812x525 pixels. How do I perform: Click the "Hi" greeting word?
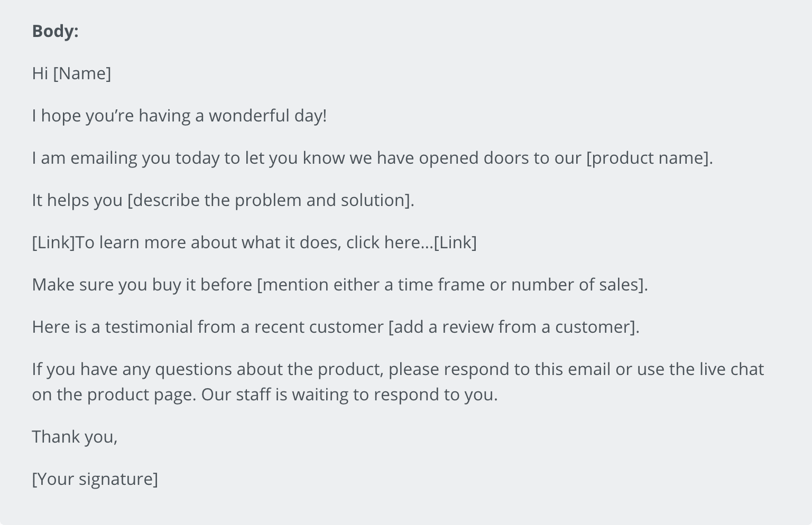tap(40, 73)
